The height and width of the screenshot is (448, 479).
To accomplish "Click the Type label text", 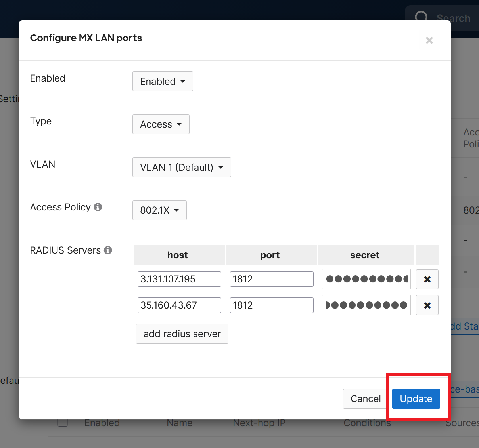I will click(41, 121).
